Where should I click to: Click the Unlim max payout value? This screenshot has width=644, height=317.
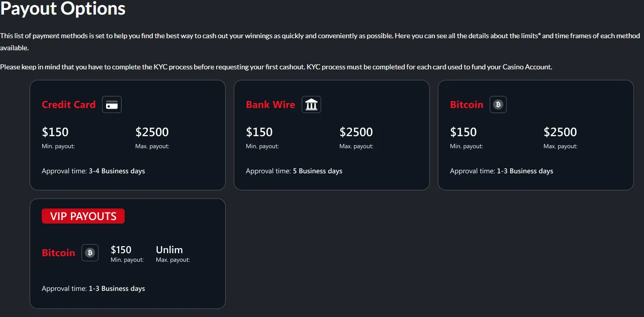click(x=169, y=250)
